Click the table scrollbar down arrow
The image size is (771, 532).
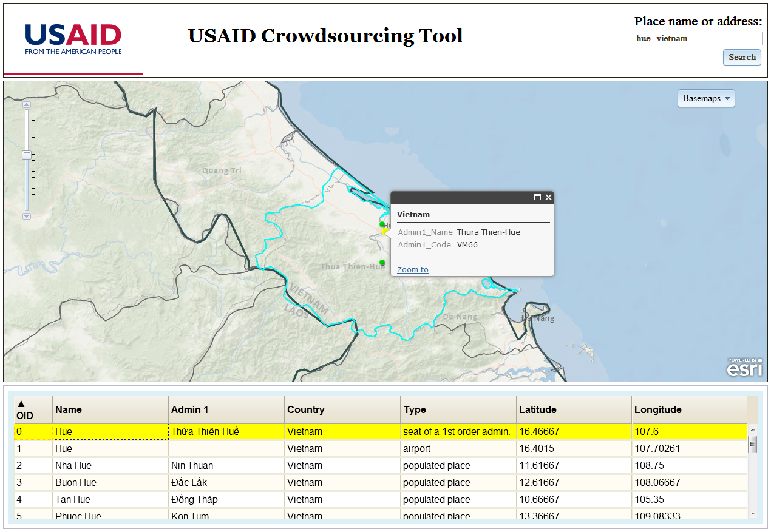(753, 514)
